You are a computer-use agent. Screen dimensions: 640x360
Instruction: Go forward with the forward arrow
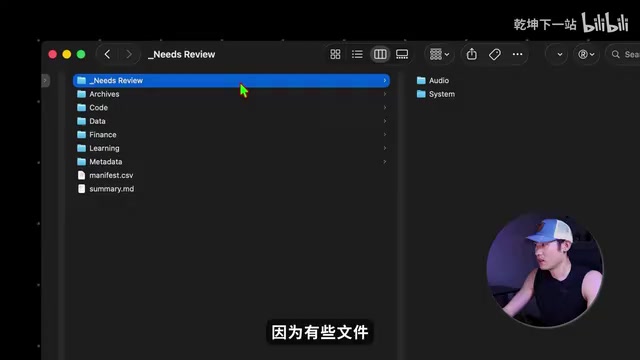click(129, 54)
